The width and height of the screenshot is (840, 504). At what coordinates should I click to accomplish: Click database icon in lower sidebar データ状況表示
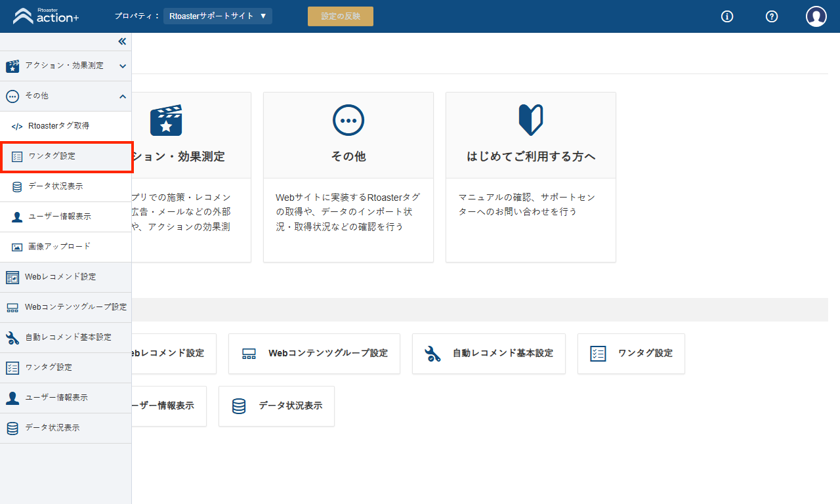[x=12, y=429]
